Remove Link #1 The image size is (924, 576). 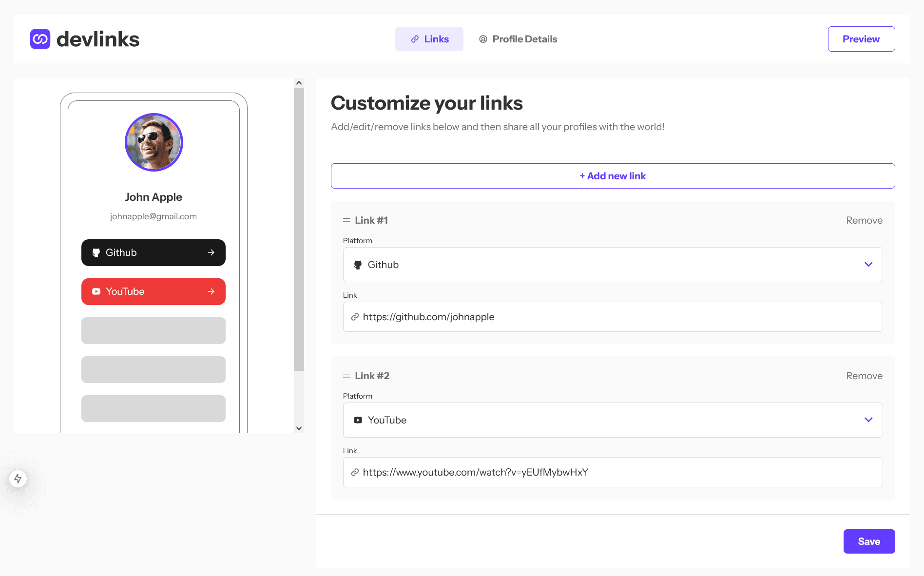[x=864, y=220]
